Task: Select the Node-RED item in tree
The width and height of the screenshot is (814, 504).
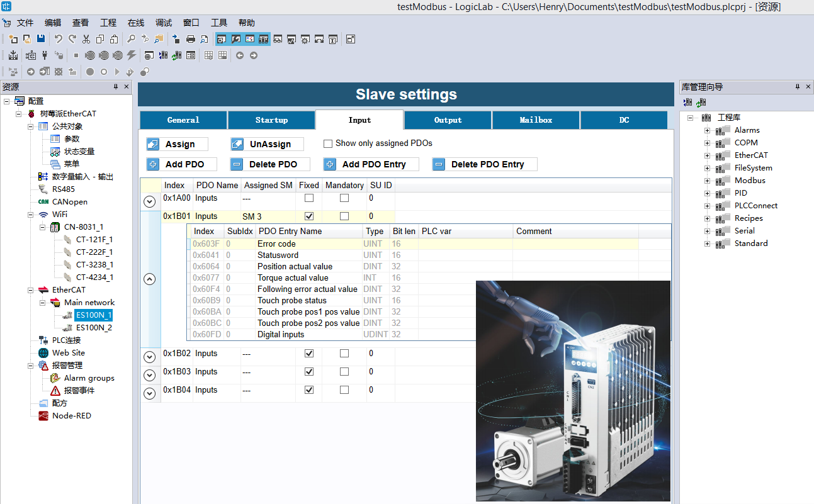Action: 72,416
